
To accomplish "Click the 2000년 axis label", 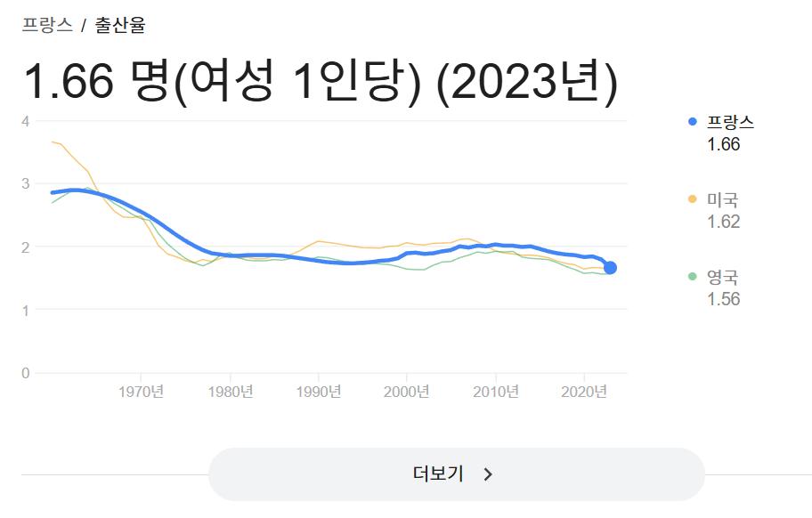I will [x=408, y=392].
